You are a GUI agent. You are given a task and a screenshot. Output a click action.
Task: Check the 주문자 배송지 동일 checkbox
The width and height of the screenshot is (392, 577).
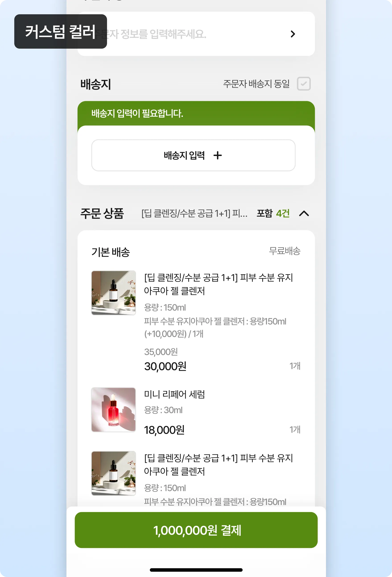point(304,84)
